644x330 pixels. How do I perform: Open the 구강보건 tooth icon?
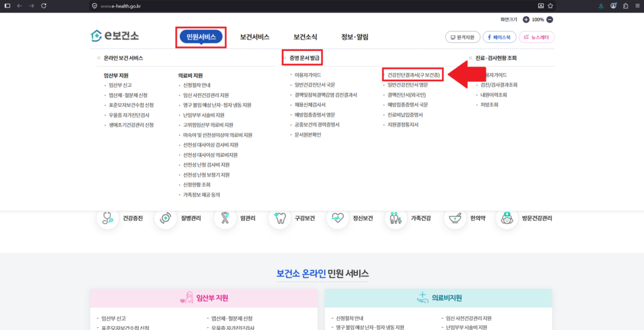(x=279, y=219)
